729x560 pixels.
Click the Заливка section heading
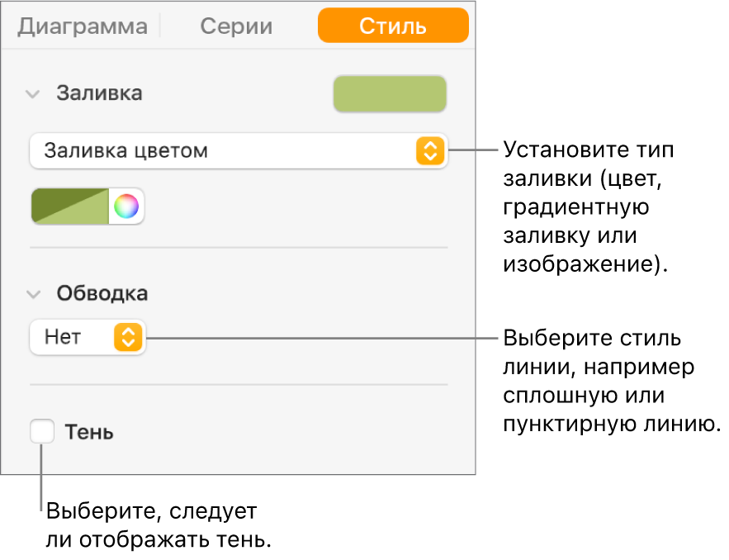tap(100, 93)
